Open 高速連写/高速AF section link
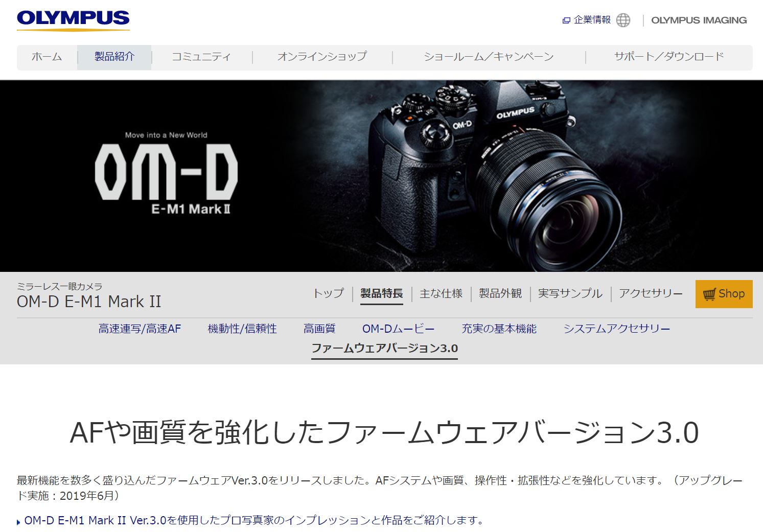 [x=140, y=329]
